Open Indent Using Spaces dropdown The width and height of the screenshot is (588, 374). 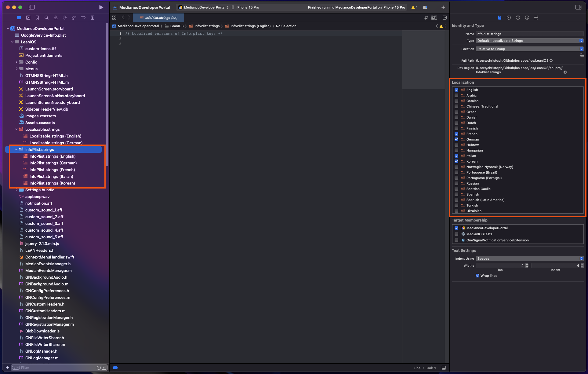click(x=529, y=258)
